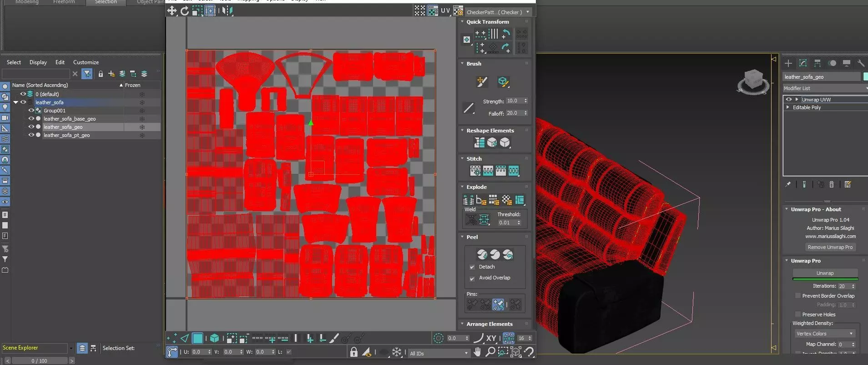Expand Editable Poly in modifier stack

[x=788, y=107]
